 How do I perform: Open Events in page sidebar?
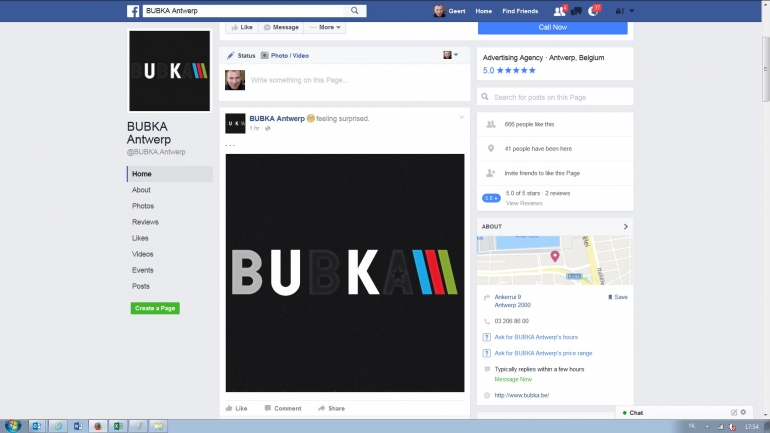click(142, 270)
